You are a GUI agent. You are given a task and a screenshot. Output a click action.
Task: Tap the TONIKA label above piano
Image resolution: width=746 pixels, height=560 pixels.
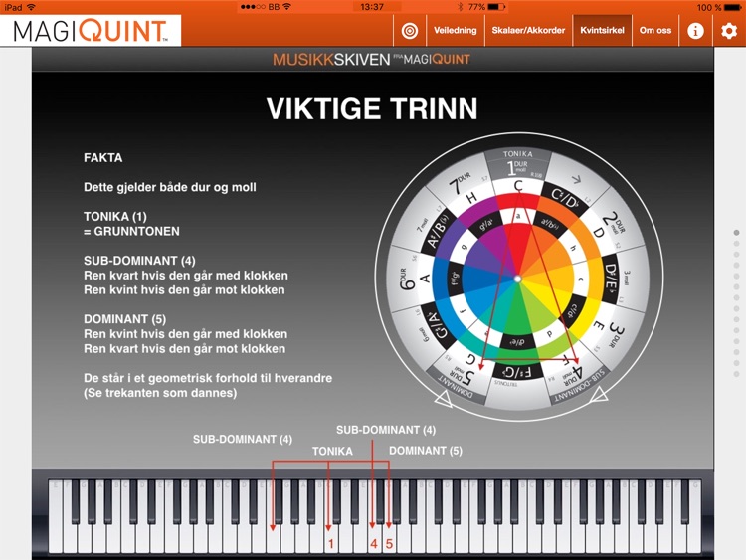332,451
